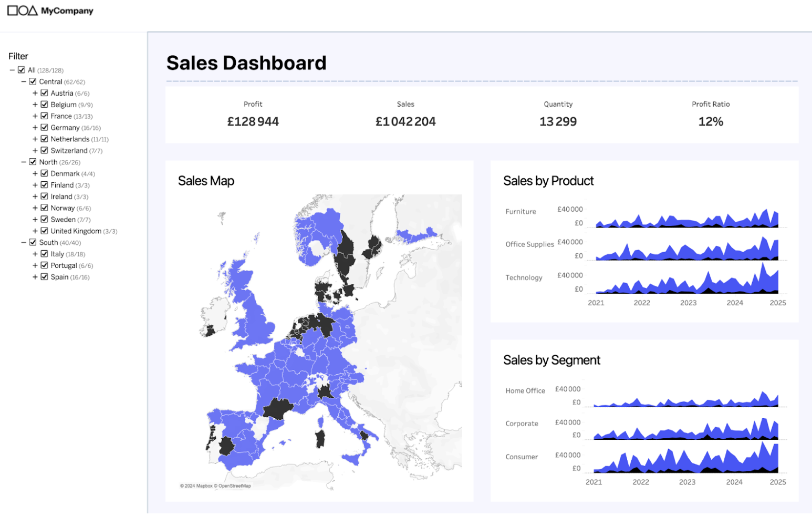812x516 pixels.
Task: Toggle the All countries checkbox
Action: [x=22, y=70]
